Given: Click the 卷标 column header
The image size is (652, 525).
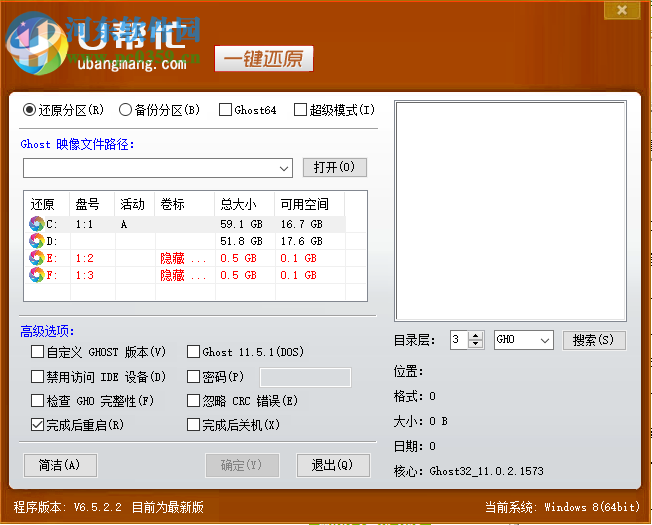Looking at the screenshot, I should point(185,204).
